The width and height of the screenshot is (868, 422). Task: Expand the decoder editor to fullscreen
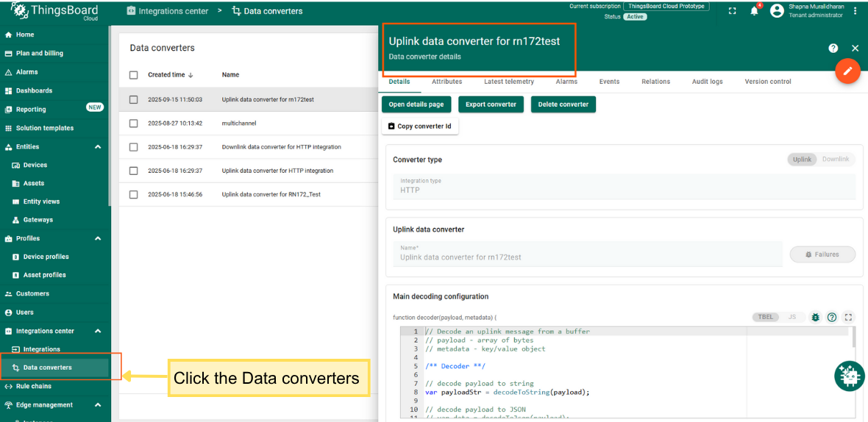click(x=848, y=317)
